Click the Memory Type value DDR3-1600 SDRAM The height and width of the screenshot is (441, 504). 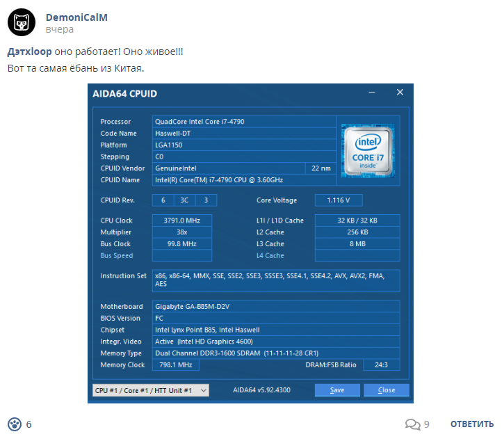click(276, 353)
